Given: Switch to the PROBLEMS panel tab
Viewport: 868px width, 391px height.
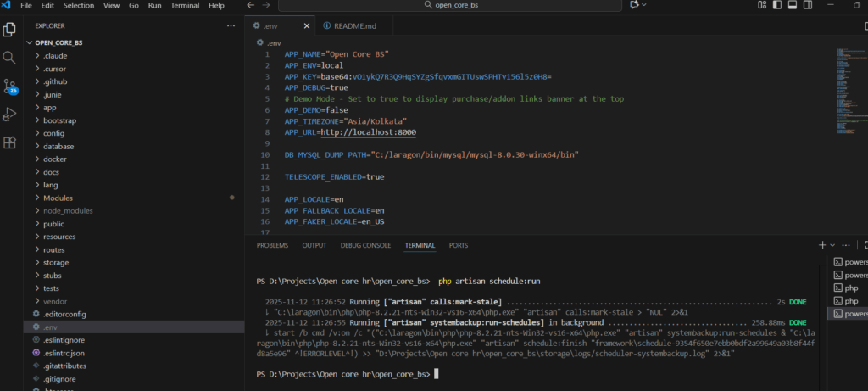Looking at the screenshot, I should tap(272, 245).
